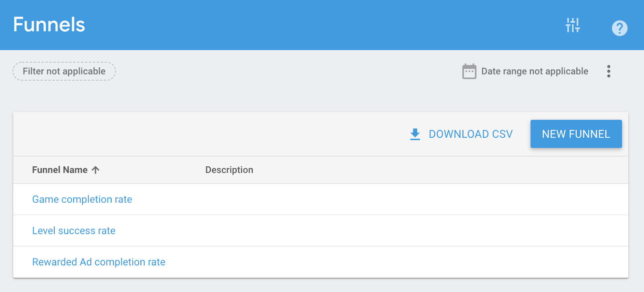Click the calendar icon beside date range
The height and width of the screenshot is (292, 644).
(x=469, y=72)
